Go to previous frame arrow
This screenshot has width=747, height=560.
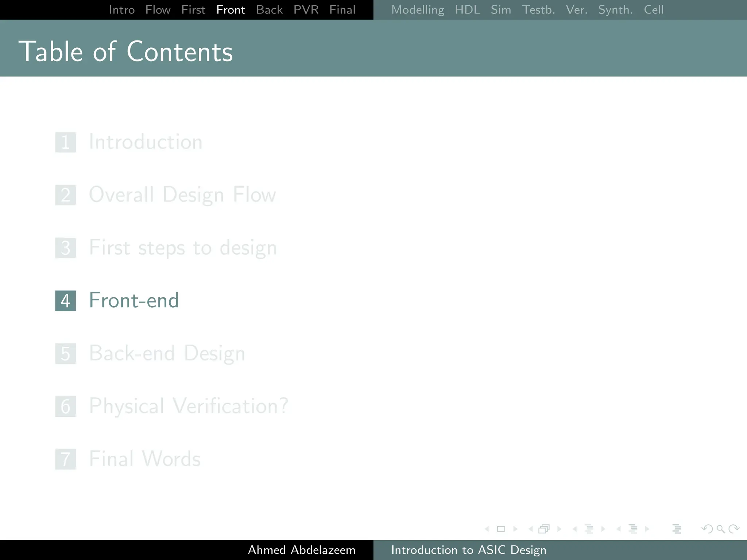[x=531, y=529]
